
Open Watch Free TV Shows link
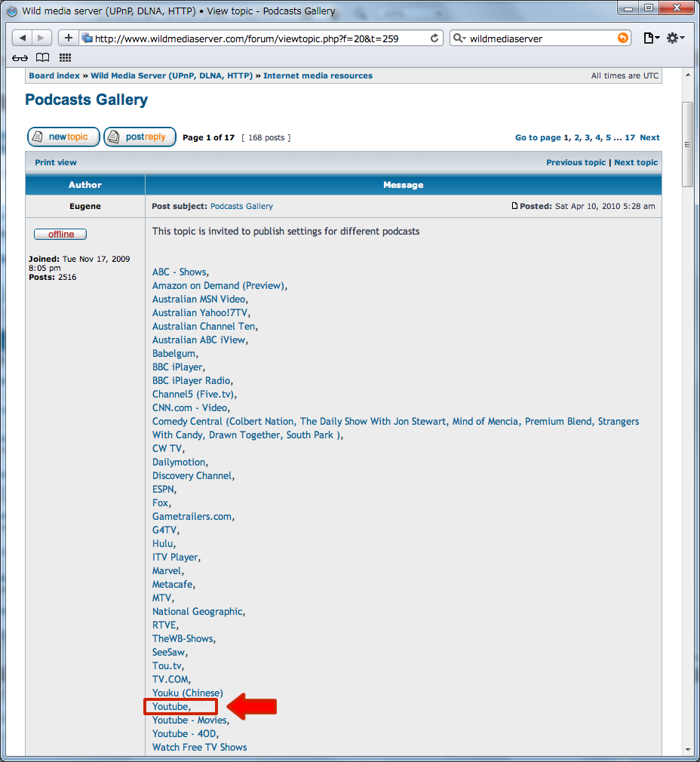(200, 748)
